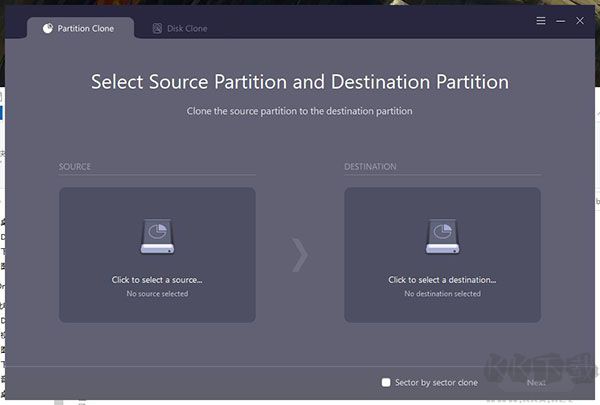The image size is (600, 405).
Task: Click the 'No destination selected' text
Action: [x=442, y=294]
